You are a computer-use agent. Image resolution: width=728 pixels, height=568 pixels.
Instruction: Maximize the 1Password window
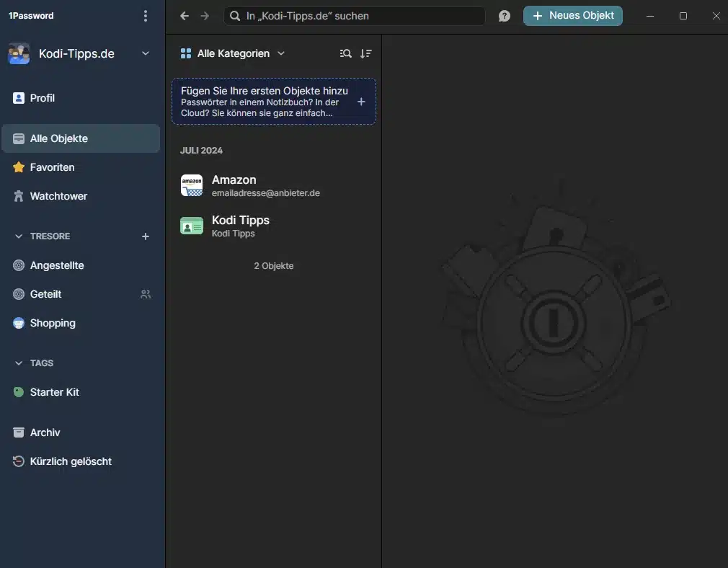[x=683, y=16]
